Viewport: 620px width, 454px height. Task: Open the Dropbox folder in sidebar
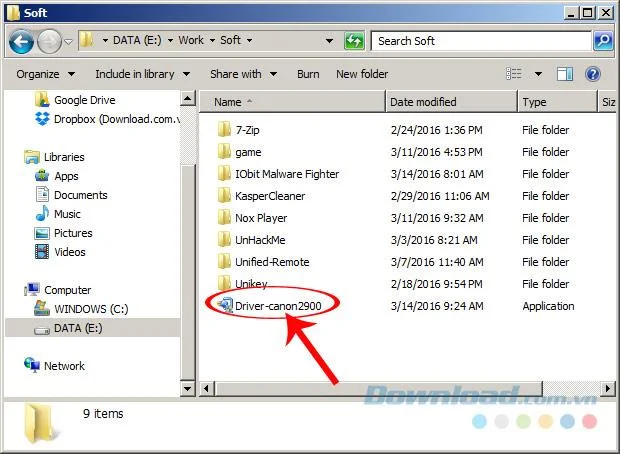pos(108,119)
